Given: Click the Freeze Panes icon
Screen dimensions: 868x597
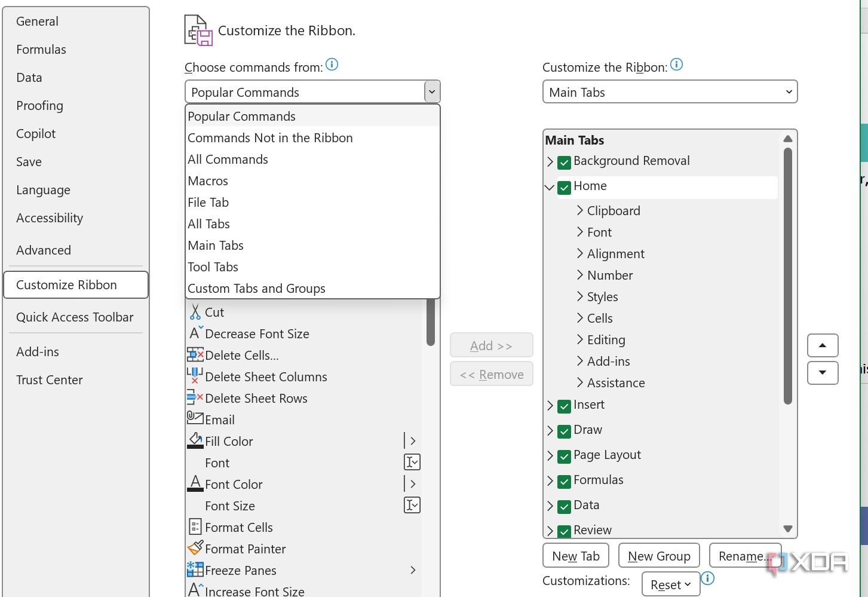Looking at the screenshot, I should coord(195,570).
